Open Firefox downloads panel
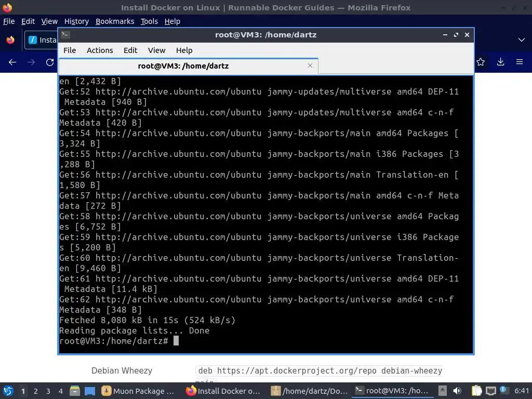 [500, 62]
